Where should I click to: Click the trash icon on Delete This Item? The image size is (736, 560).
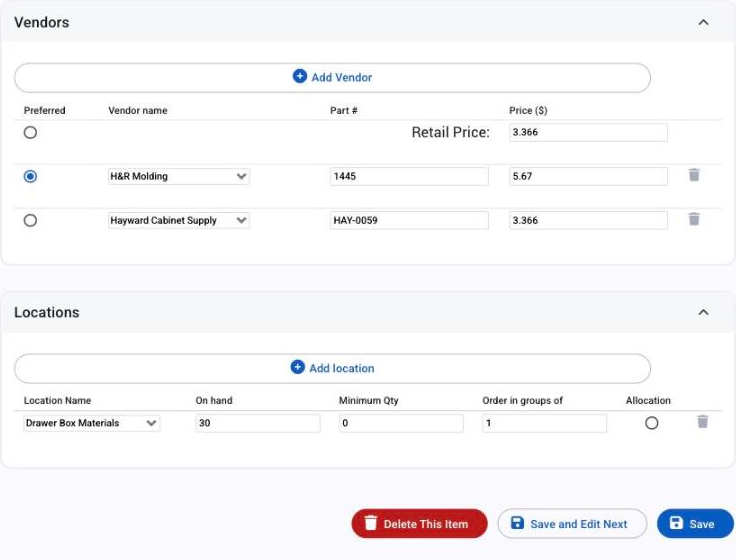coord(371,523)
